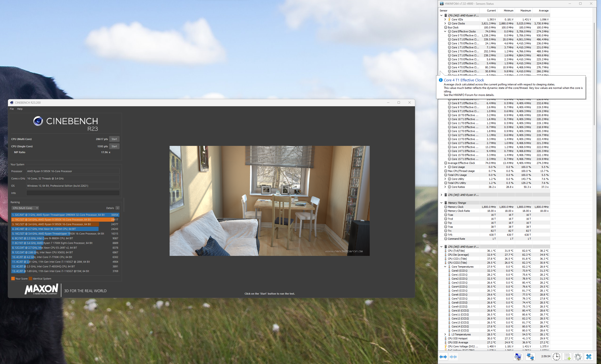Collapse the top CPU [#0]: AMD Ryzen 9 group

pyautogui.click(x=441, y=15)
